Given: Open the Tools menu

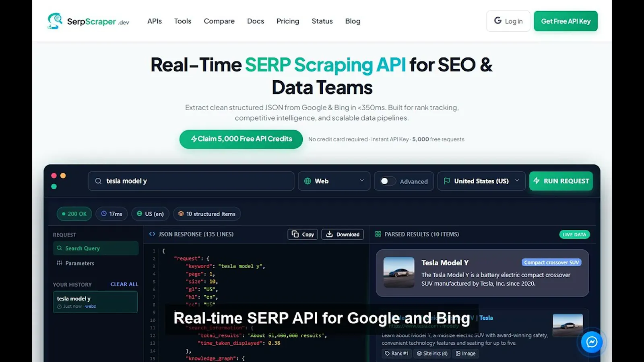Looking at the screenshot, I should point(183,21).
